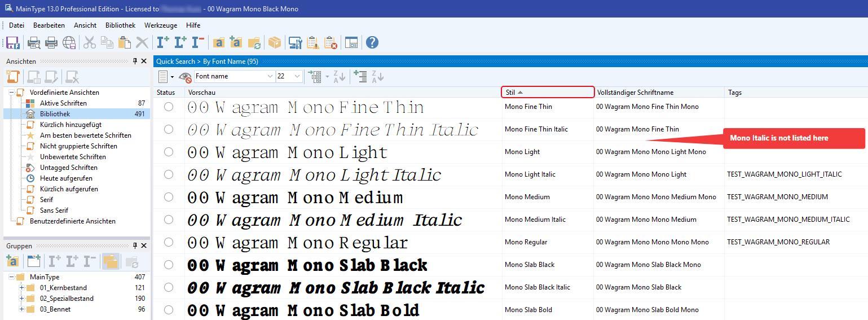The height and width of the screenshot is (320, 868).
Task: Open the Datei menu
Action: tap(17, 25)
